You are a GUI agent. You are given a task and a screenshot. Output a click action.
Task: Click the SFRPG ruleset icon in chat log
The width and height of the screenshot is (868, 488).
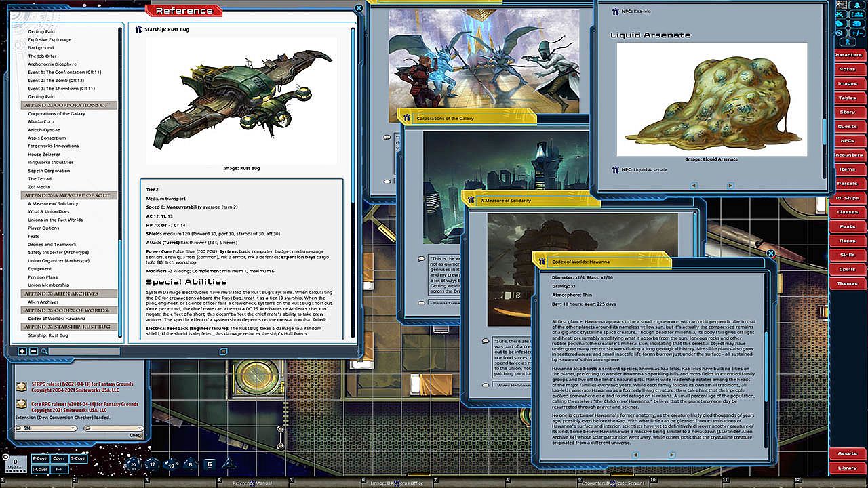tap(22, 387)
